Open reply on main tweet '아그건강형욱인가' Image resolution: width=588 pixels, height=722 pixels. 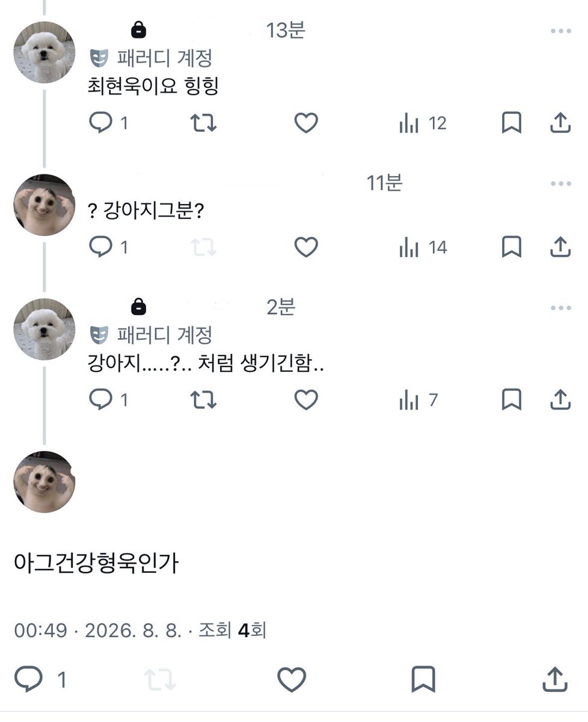[x=40, y=679]
